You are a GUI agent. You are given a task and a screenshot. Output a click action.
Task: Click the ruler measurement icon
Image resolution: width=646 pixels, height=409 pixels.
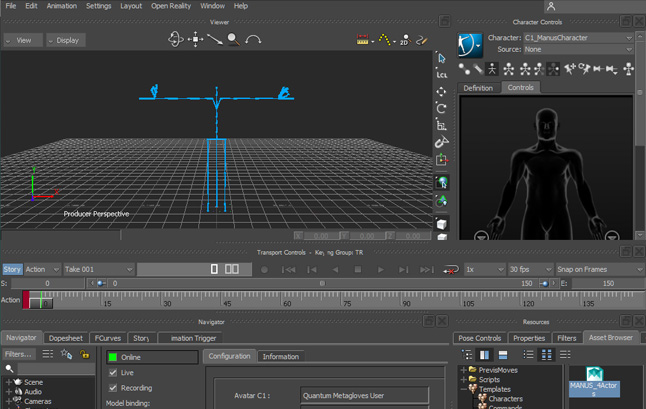tap(362, 40)
